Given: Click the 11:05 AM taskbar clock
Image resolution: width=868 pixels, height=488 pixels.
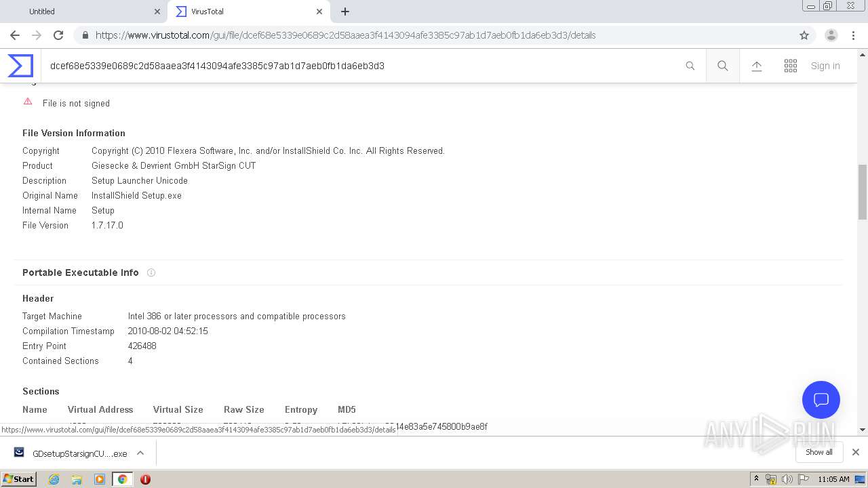Looking at the screenshot, I should pyautogui.click(x=833, y=479).
